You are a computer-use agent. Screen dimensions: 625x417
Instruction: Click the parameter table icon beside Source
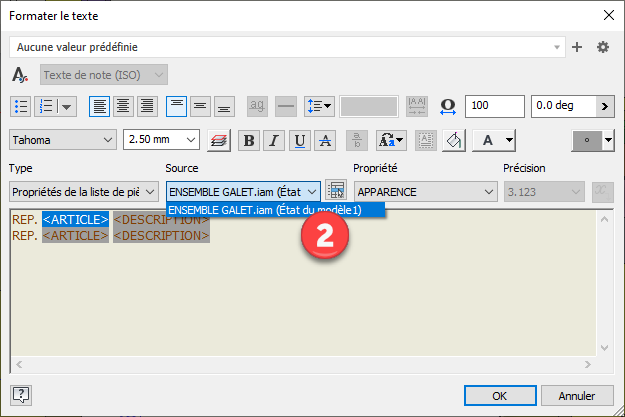click(336, 191)
